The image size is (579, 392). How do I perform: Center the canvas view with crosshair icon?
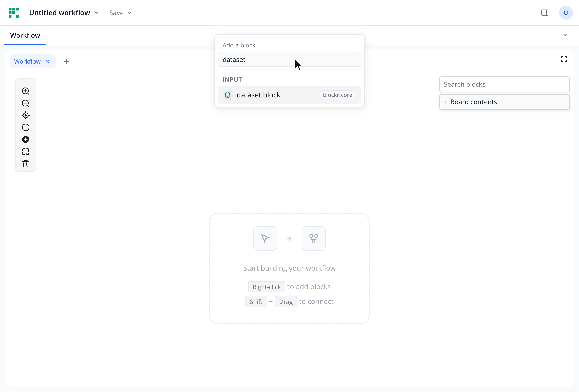click(x=26, y=115)
